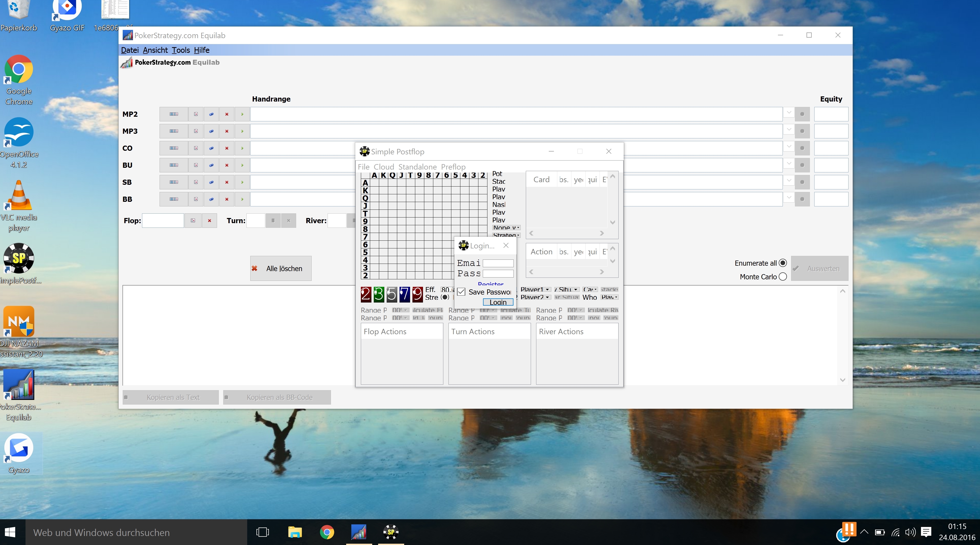This screenshot has width=980, height=545.
Task: Open the None dropdown in Simple Postflop
Action: pos(506,228)
